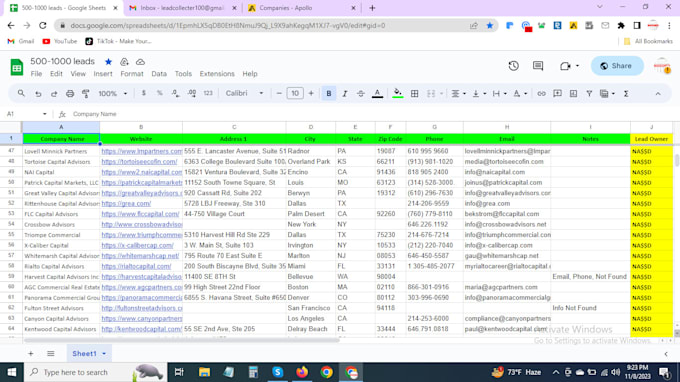Open horizontal align dropdown
680x382 pixels.
click(458, 93)
